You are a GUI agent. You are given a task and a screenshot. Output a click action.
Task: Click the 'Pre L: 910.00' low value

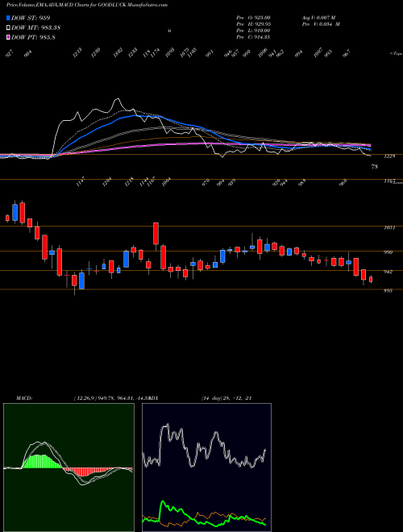click(253, 31)
